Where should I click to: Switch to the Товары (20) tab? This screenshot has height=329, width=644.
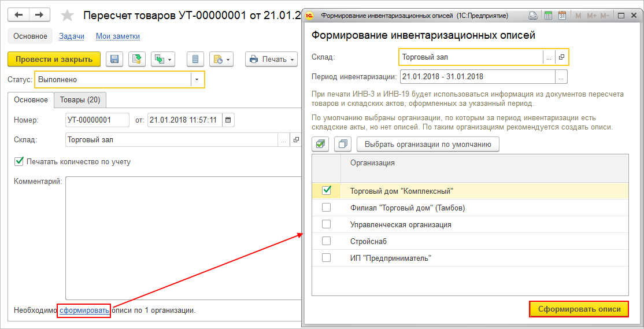click(80, 99)
